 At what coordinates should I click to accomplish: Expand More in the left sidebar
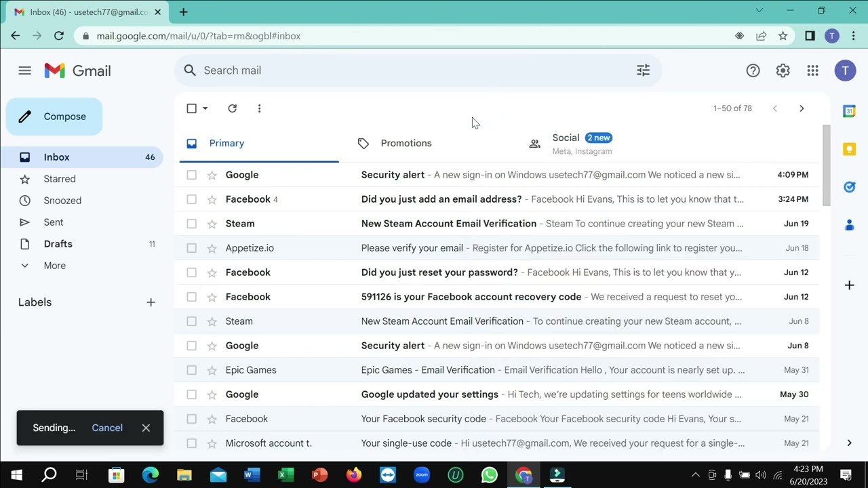[x=55, y=266]
